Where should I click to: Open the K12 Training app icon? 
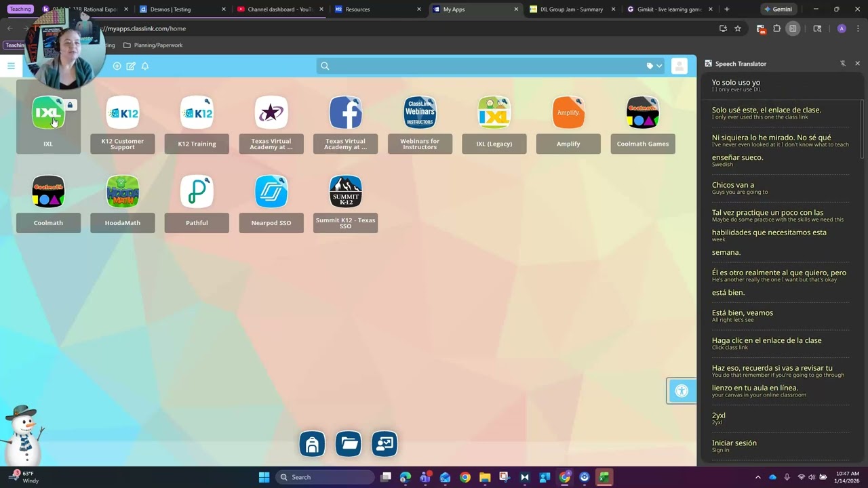tap(197, 113)
